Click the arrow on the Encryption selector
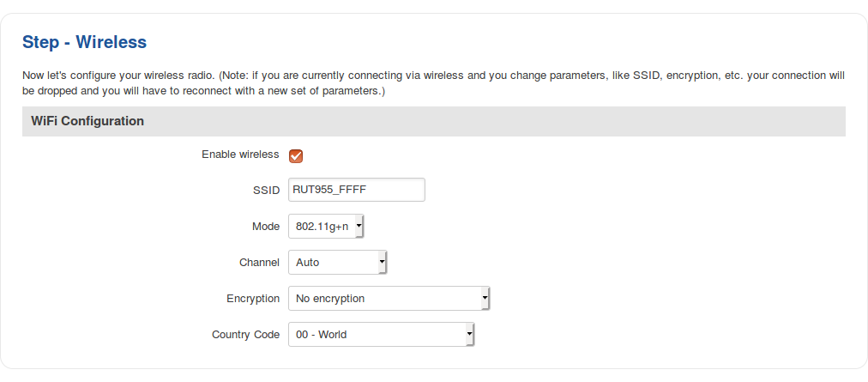Screen dimensions: 868x382 point(485,299)
